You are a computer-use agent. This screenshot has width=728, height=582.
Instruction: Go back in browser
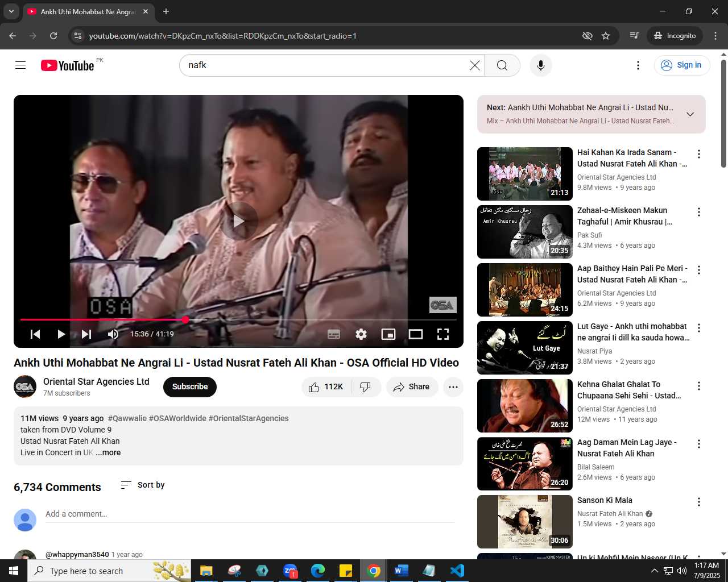tap(13, 36)
